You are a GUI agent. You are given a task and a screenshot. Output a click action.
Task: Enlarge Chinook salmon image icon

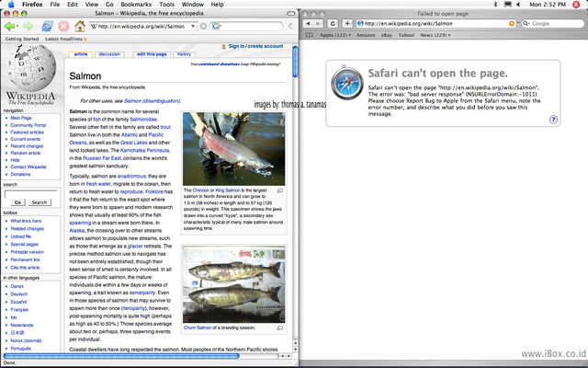click(x=279, y=191)
